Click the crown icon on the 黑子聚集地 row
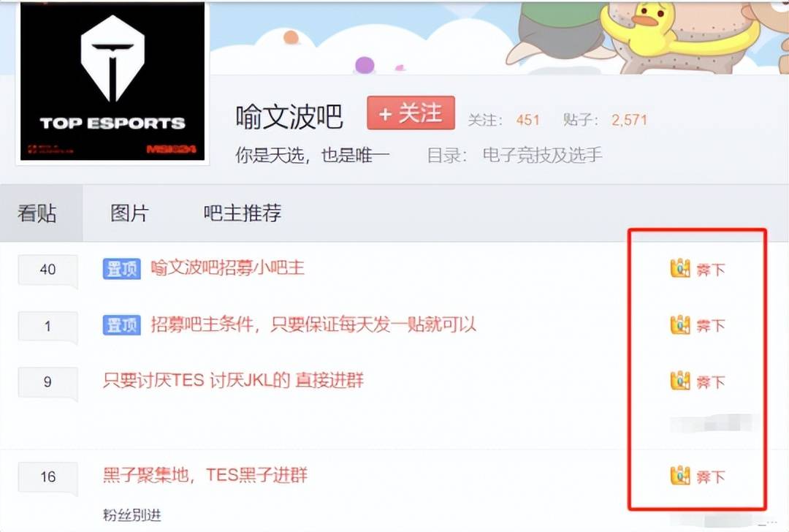Image resolution: width=789 pixels, height=532 pixels. coord(680,476)
